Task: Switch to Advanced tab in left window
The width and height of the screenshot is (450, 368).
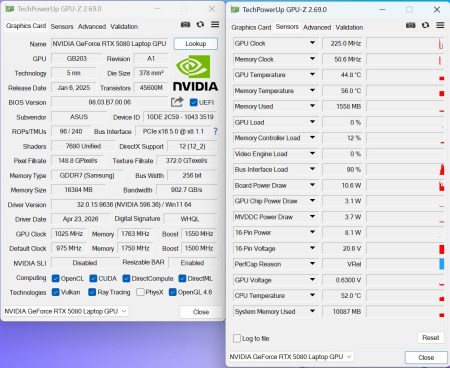Action: click(x=92, y=26)
